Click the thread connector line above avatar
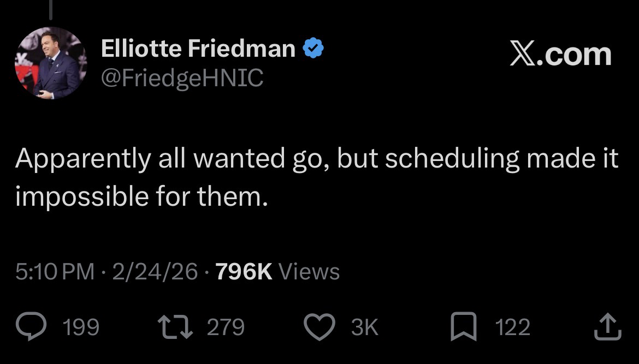This screenshot has width=639, height=364. tap(50, 10)
